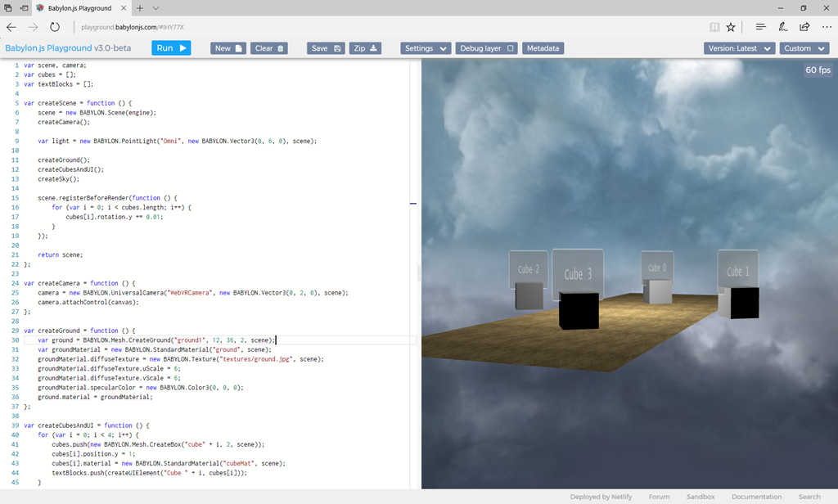The image size is (838, 504).
Task: Open the Custom dropdown
Action: 804,48
